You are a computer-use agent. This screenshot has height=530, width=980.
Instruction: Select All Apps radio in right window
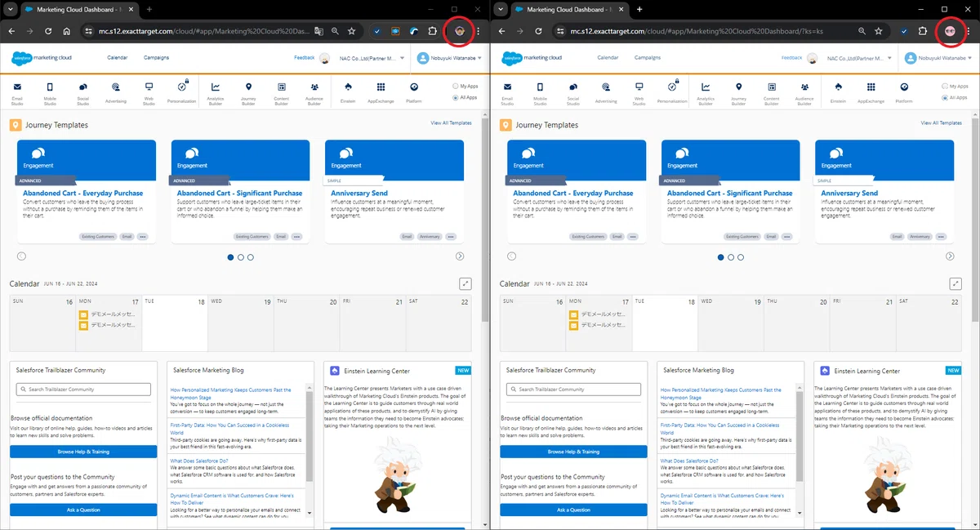[x=945, y=97]
